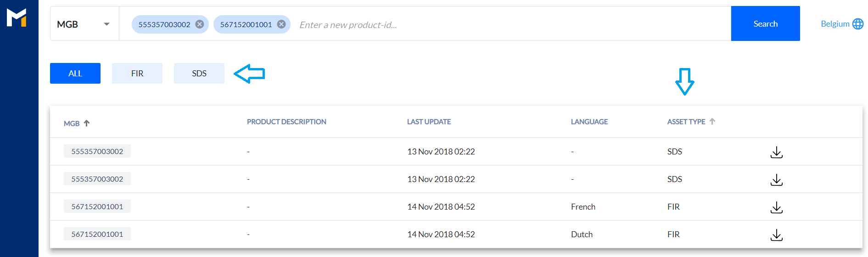
Task: Download the French FIR document
Action: click(776, 207)
